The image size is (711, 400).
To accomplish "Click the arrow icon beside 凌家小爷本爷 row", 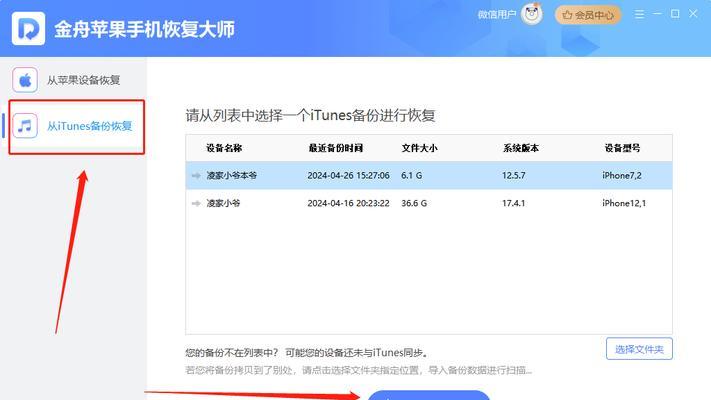I will [x=196, y=176].
